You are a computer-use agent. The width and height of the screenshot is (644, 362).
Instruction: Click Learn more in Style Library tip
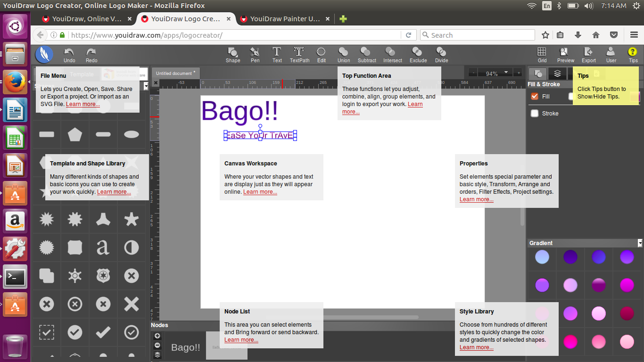point(477,347)
